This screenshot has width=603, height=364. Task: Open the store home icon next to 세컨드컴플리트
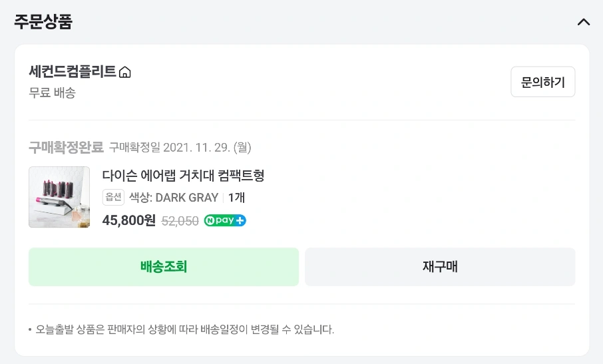(125, 72)
